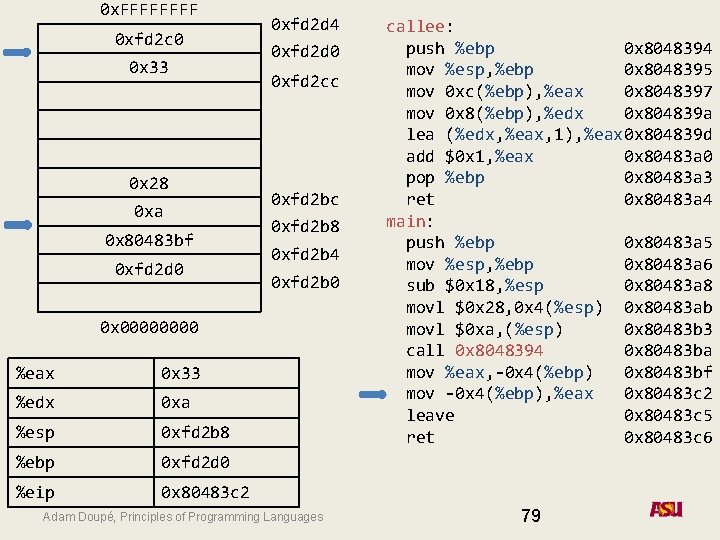
Task: Click the 'movl $0xa,(%esp)' instruction
Action: 484,330
